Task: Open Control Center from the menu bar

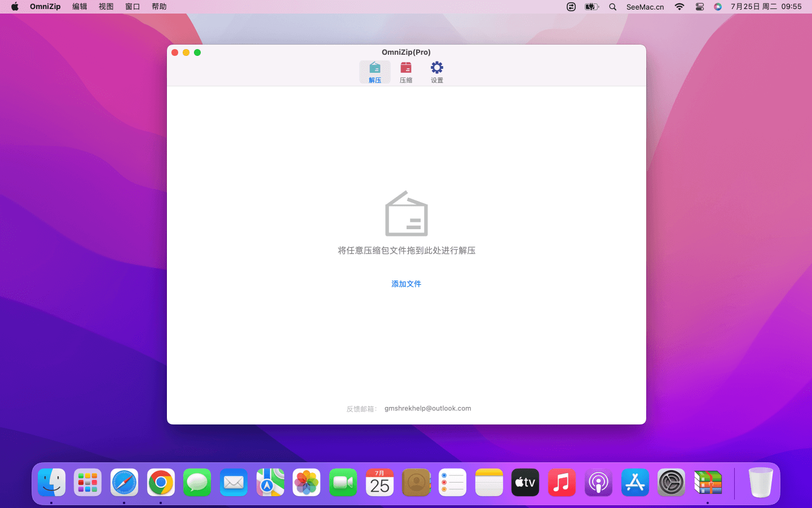Action: pos(700,7)
